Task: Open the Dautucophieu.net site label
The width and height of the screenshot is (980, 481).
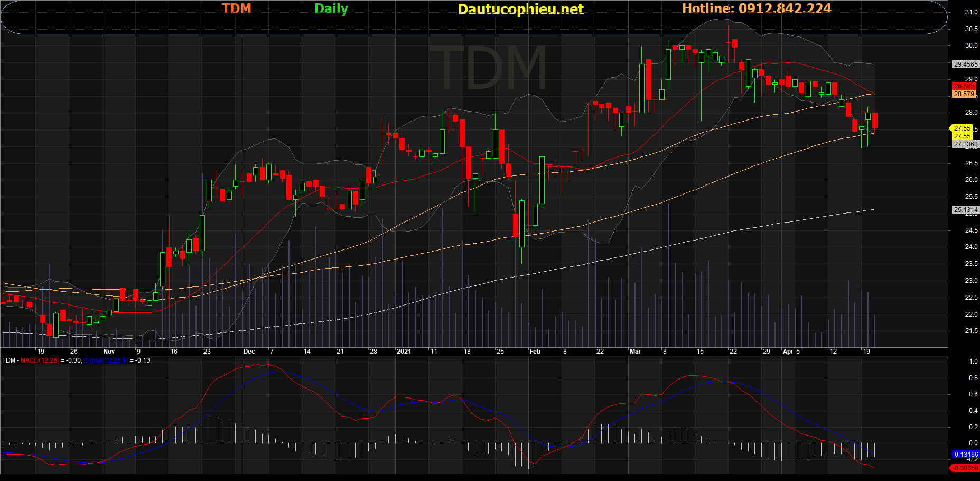Action: (520, 9)
